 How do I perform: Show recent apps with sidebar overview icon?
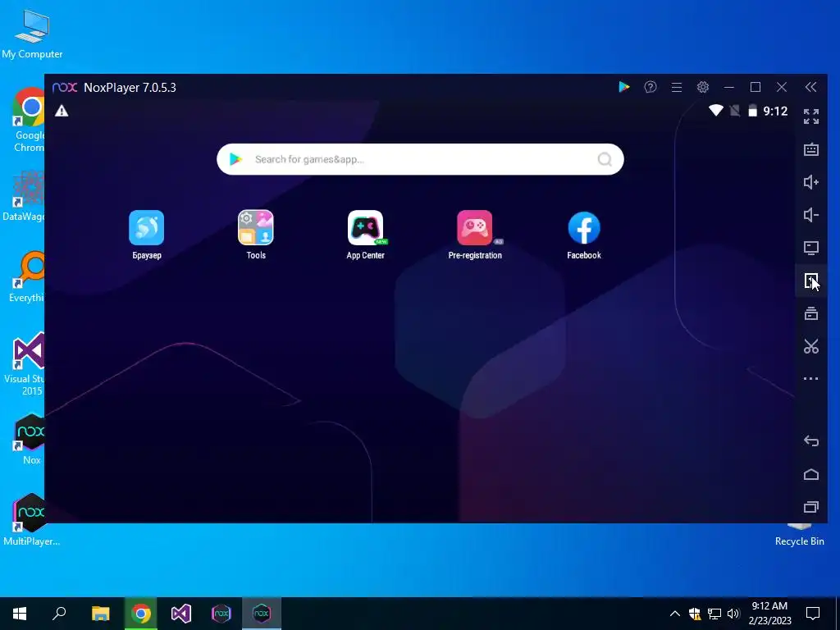click(811, 507)
